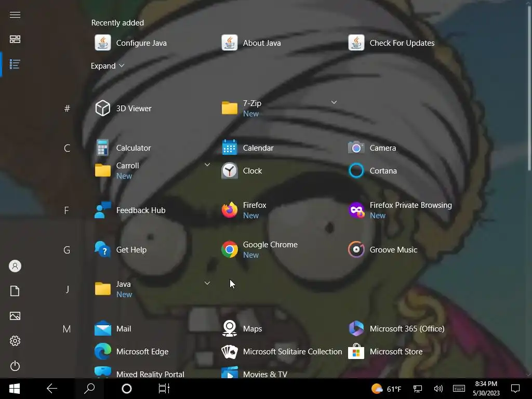
Task: Jump to letter G index
Action: click(67, 250)
